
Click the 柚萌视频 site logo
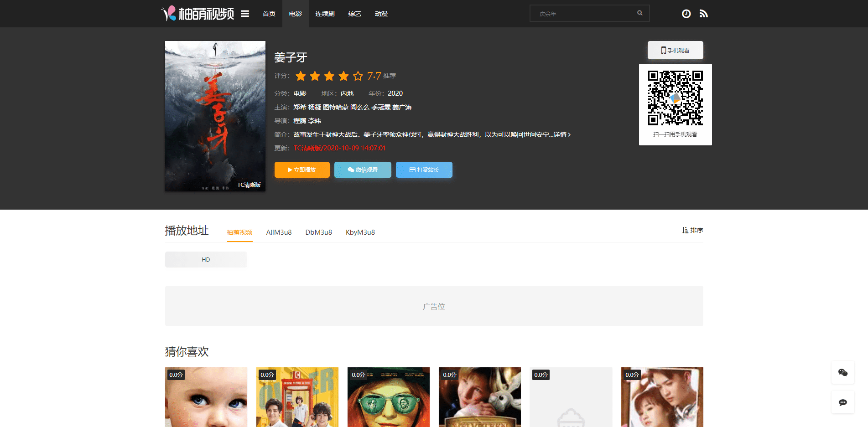[198, 14]
